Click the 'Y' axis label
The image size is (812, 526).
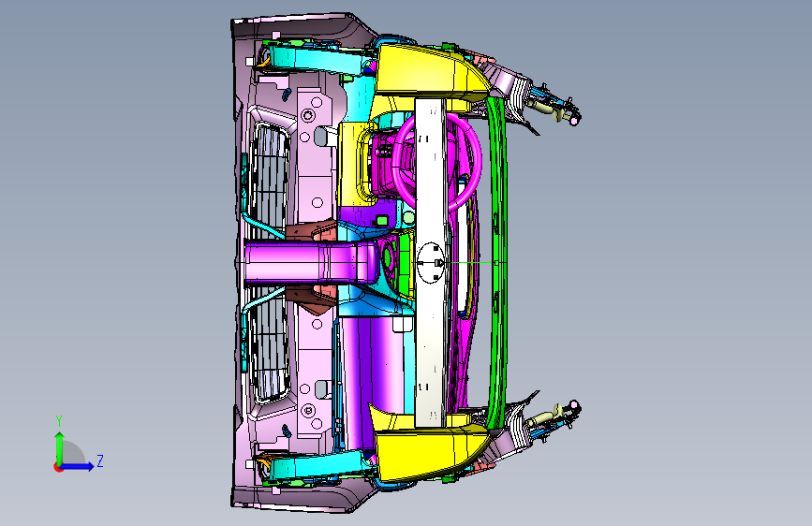click(59, 421)
